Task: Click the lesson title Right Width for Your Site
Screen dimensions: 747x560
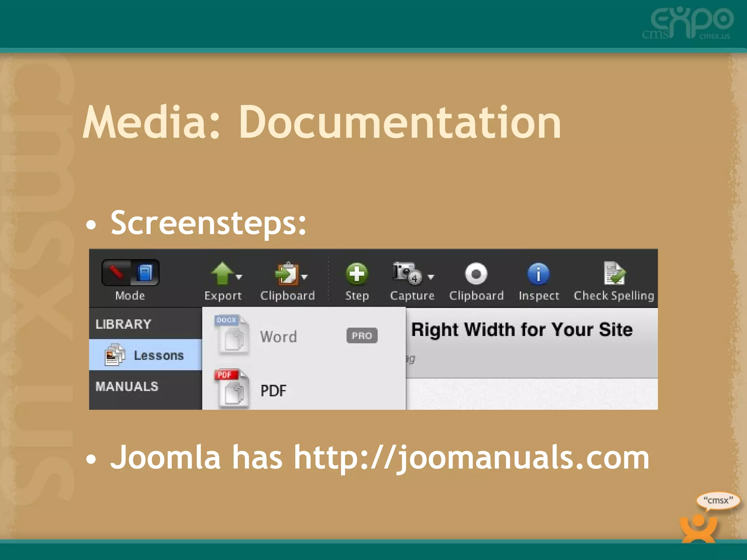Action: point(522,330)
